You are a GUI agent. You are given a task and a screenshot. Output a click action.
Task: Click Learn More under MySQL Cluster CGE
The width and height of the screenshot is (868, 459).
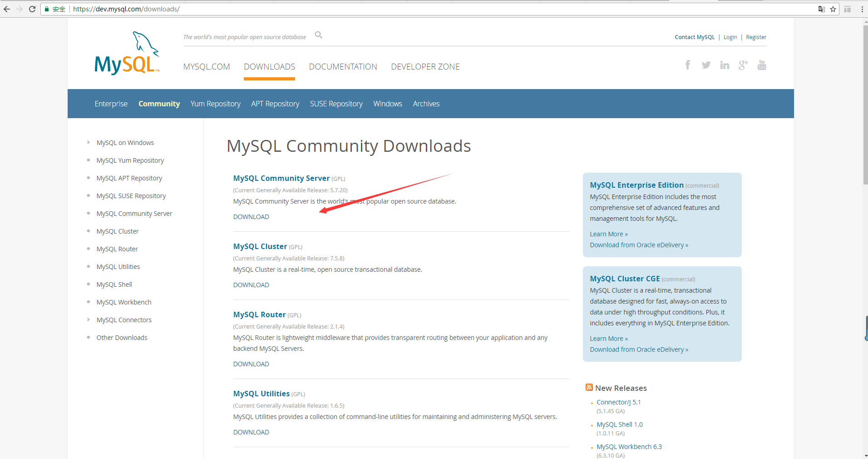[609, 339]
